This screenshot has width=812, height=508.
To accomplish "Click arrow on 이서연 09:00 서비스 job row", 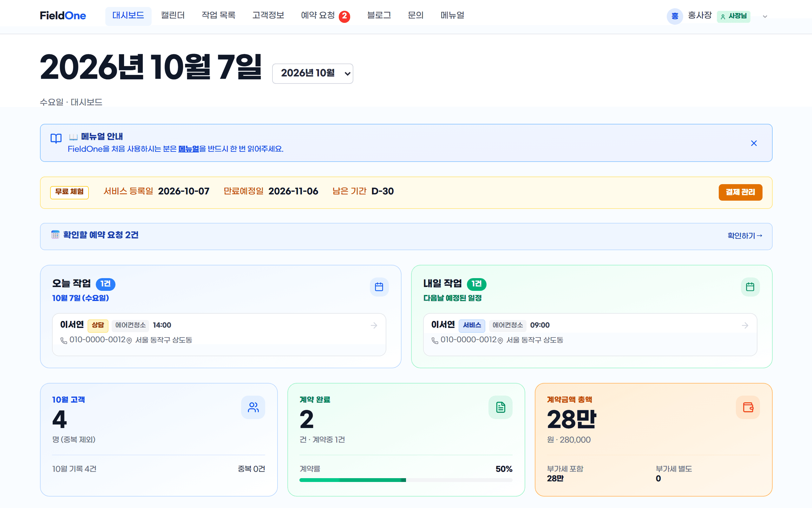I will pyautogui.click(x=745, y=325).
